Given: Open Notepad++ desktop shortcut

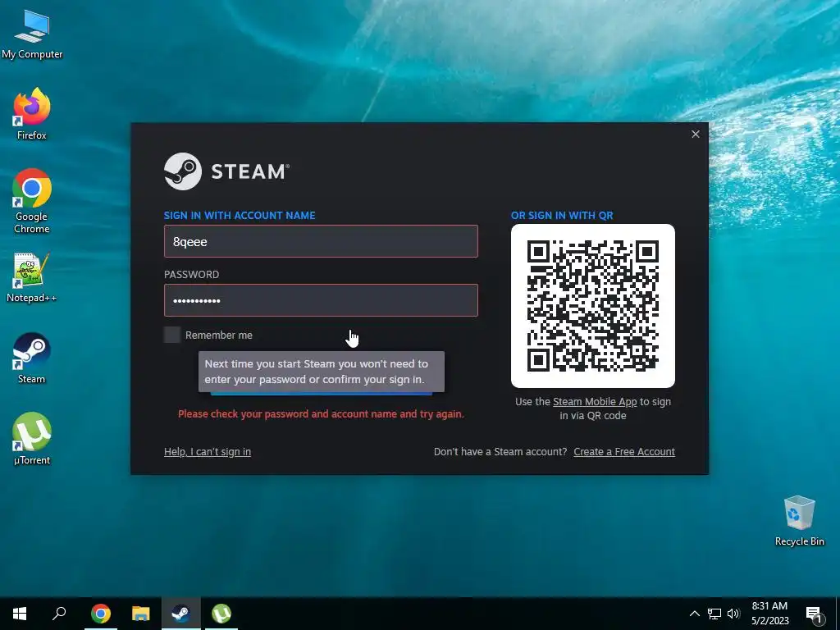Looking at the screenshot, I should coord(32,277).
